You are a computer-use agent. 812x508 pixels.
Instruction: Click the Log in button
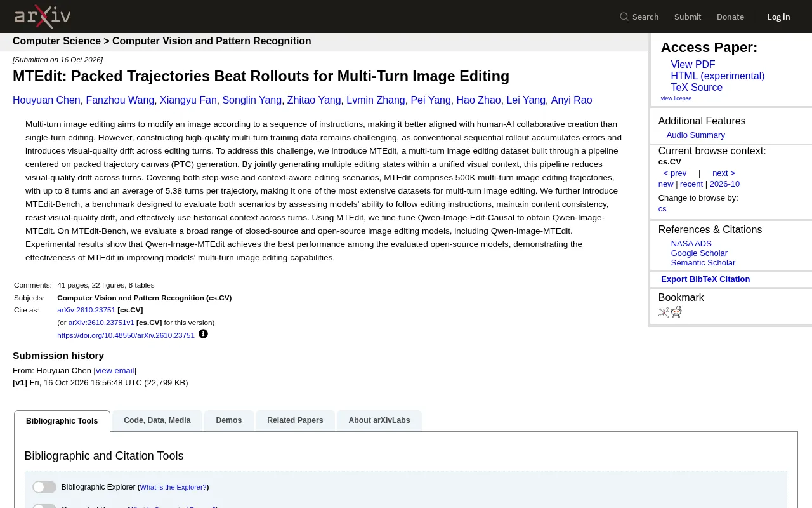tap(778, 17)
